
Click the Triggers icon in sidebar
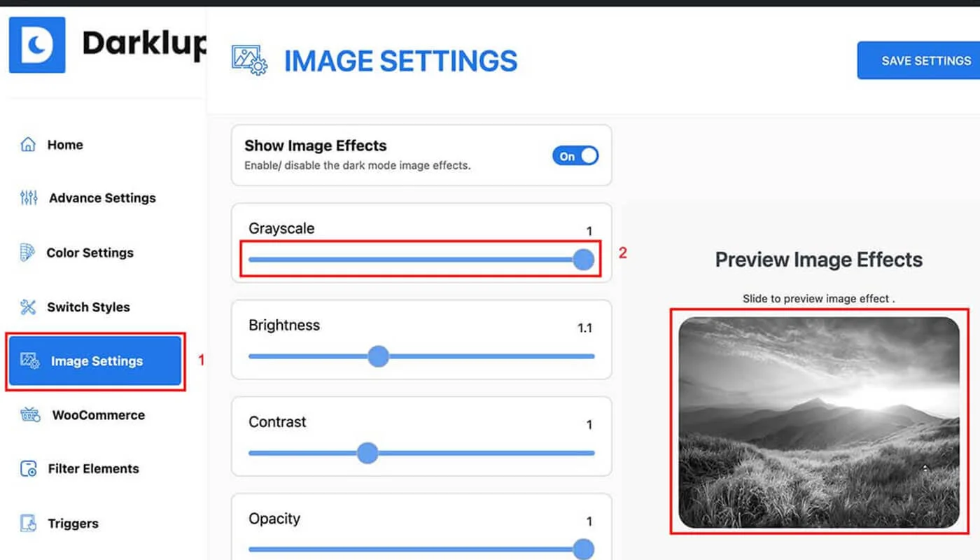click(29, 524)
